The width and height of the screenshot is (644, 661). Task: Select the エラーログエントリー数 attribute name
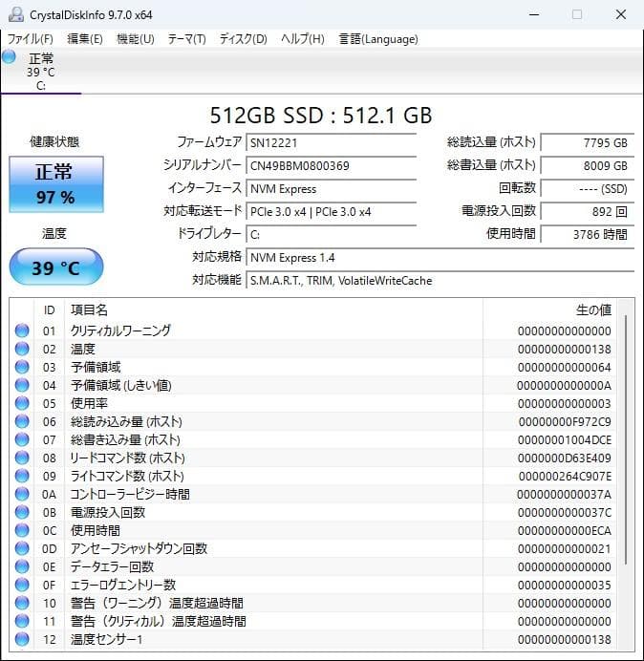point(122,585)
